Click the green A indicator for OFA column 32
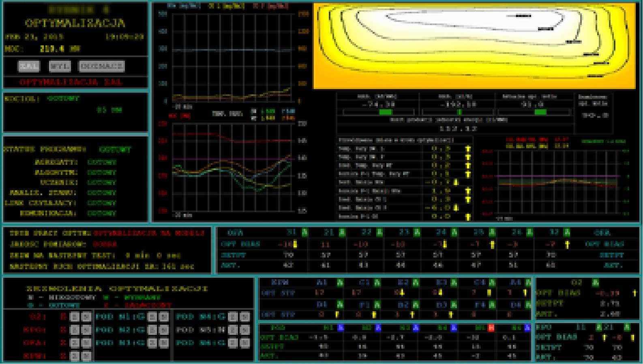The height and width of the screenshot is (364, 643). [x=567, y=232]
